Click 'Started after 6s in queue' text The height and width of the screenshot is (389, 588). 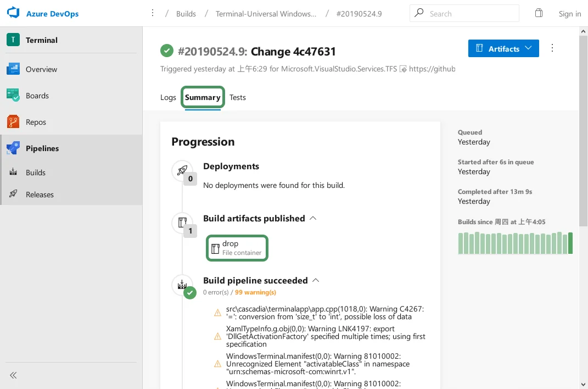pyautogui.click(x=495, y=162)
